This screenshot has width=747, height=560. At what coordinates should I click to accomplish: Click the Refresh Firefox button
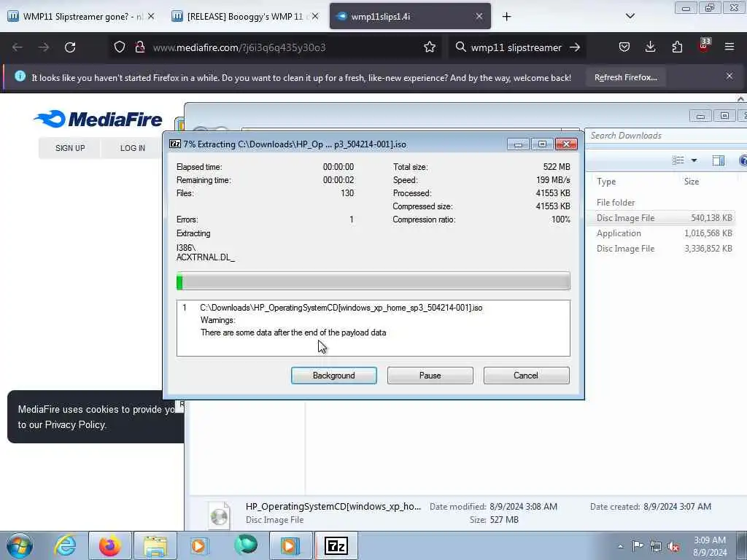(x=625, y=77)
